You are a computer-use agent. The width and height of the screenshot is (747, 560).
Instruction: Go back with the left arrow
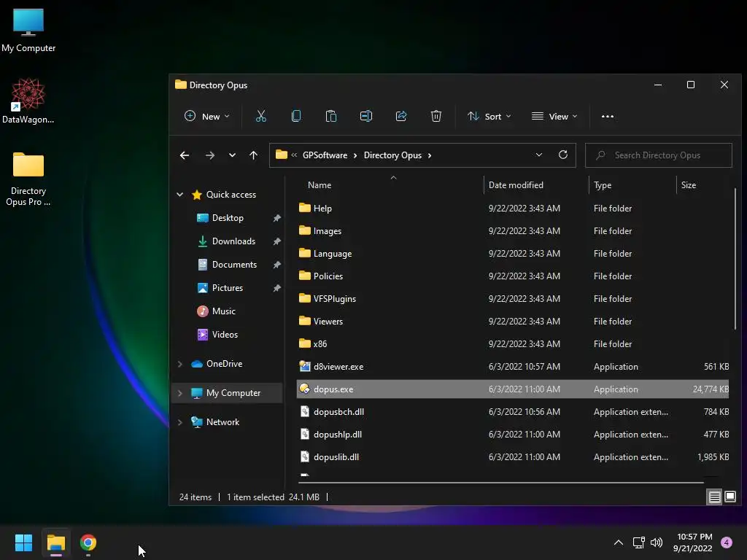(185, 155)
